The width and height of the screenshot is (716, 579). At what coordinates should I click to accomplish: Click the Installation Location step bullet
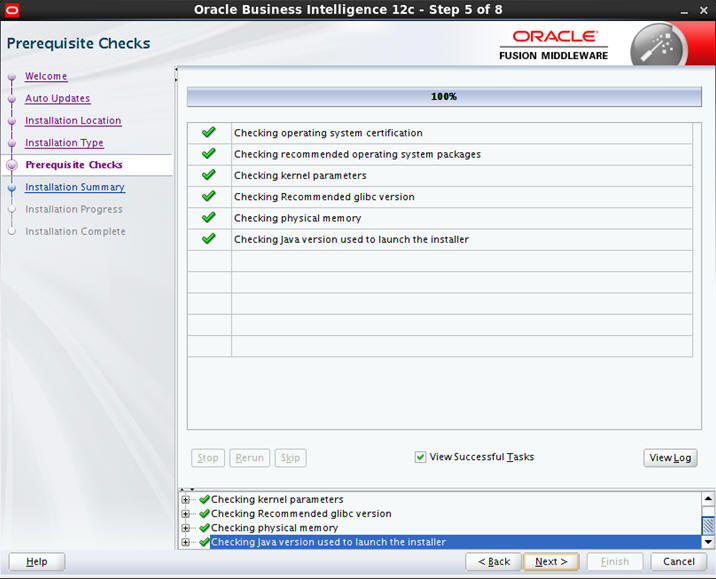pos(12,121)
